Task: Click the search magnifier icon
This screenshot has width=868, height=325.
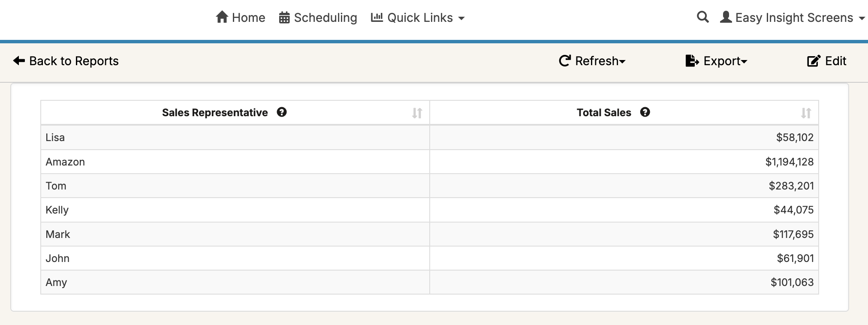Action: click(702, 17)
